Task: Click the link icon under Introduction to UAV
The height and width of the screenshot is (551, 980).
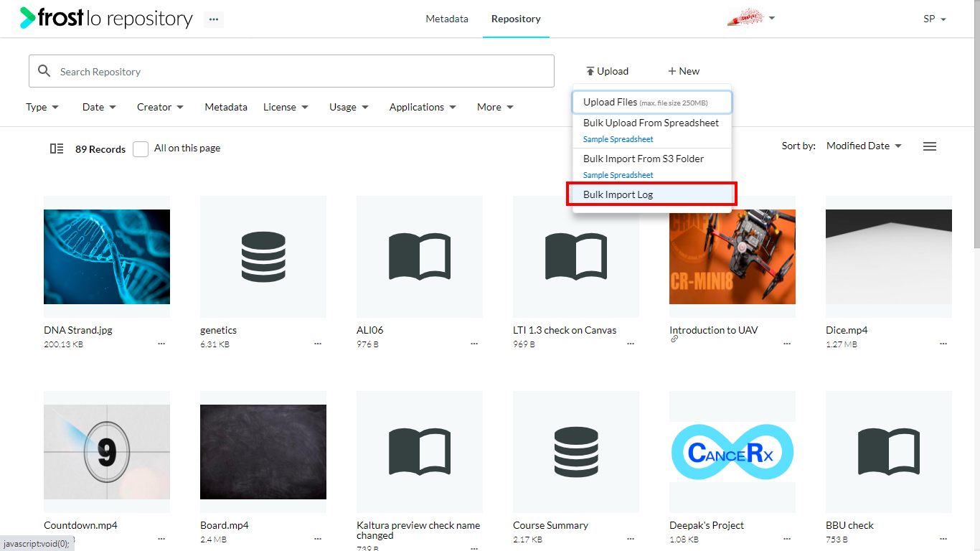Action: coord(674,339)
